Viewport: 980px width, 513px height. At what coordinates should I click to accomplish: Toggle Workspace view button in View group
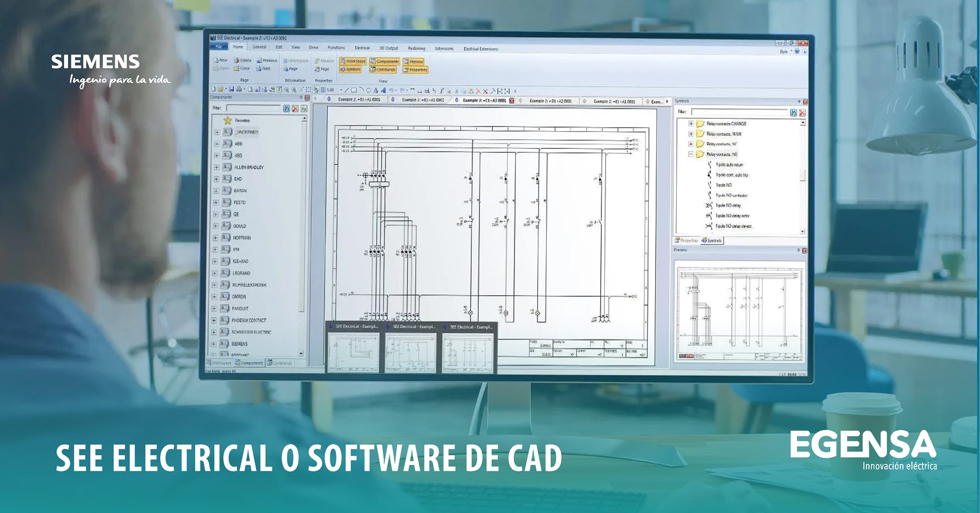353,61
